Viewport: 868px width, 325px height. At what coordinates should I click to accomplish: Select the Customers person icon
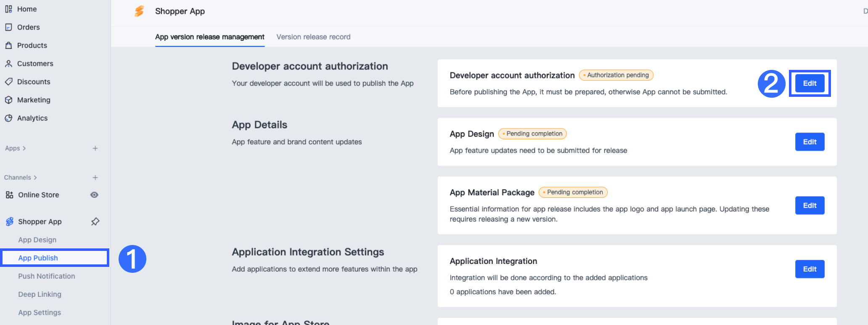click(x=8, y=64)
